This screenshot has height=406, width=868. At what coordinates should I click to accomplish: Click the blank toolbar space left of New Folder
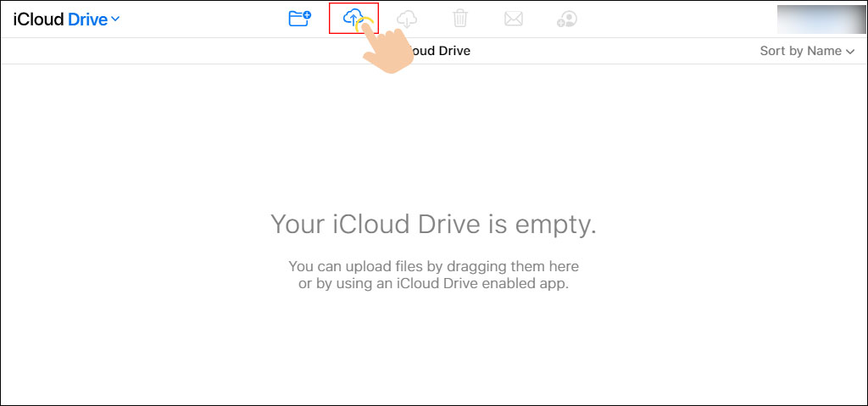[203, 19]
